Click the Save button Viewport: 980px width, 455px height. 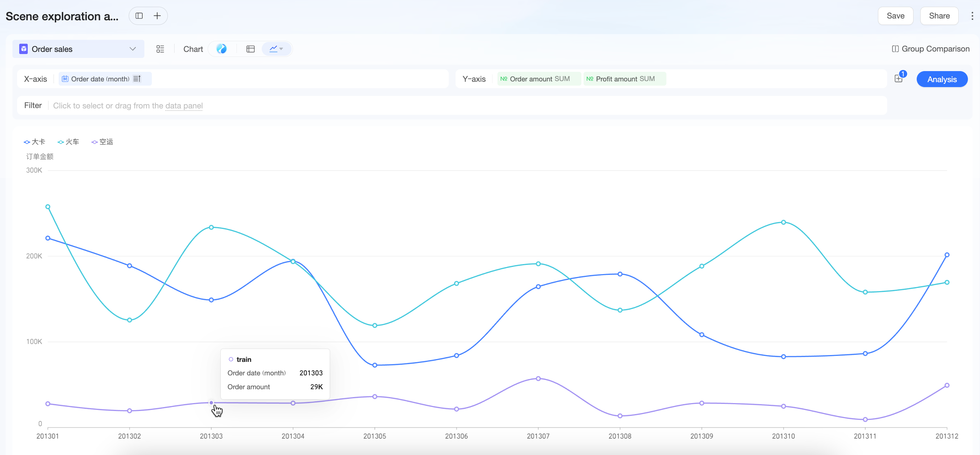(895, 16)
